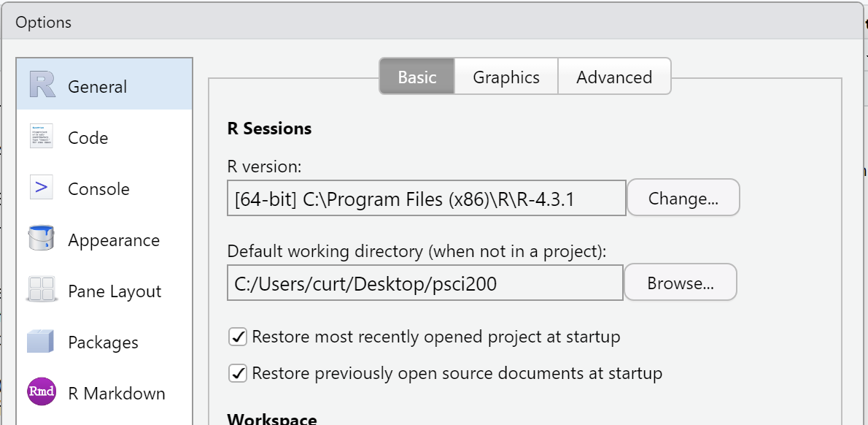
Task: Open the R Markdown Rmd icon
Action: 42,391
